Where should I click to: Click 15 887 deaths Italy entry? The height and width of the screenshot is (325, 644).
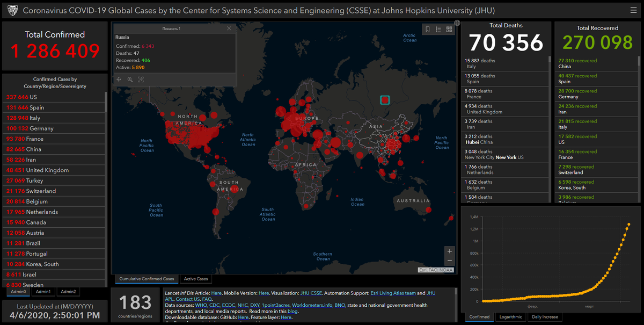click(504, 63)
